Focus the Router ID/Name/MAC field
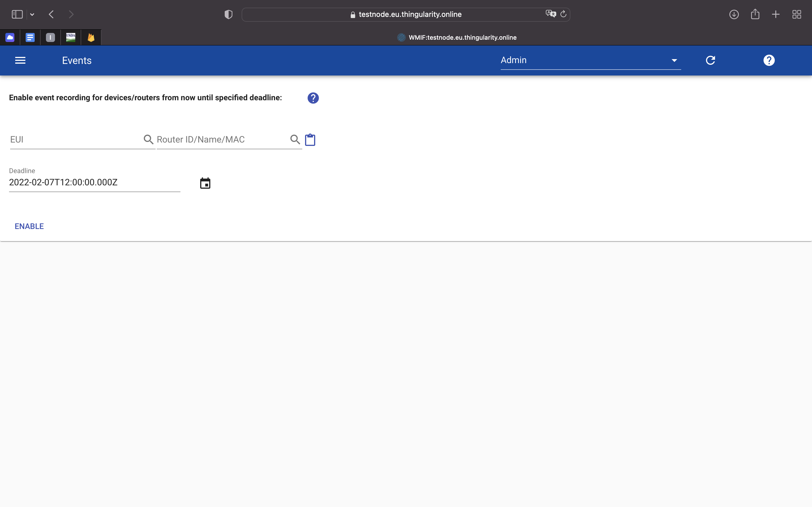 click(x=221, y=139)
